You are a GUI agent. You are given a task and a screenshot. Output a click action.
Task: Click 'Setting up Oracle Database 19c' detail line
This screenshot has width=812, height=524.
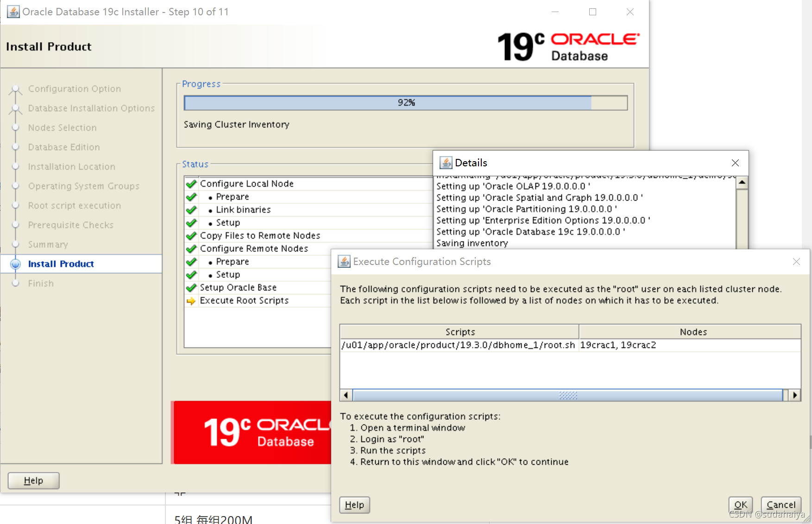pos(531,232)
